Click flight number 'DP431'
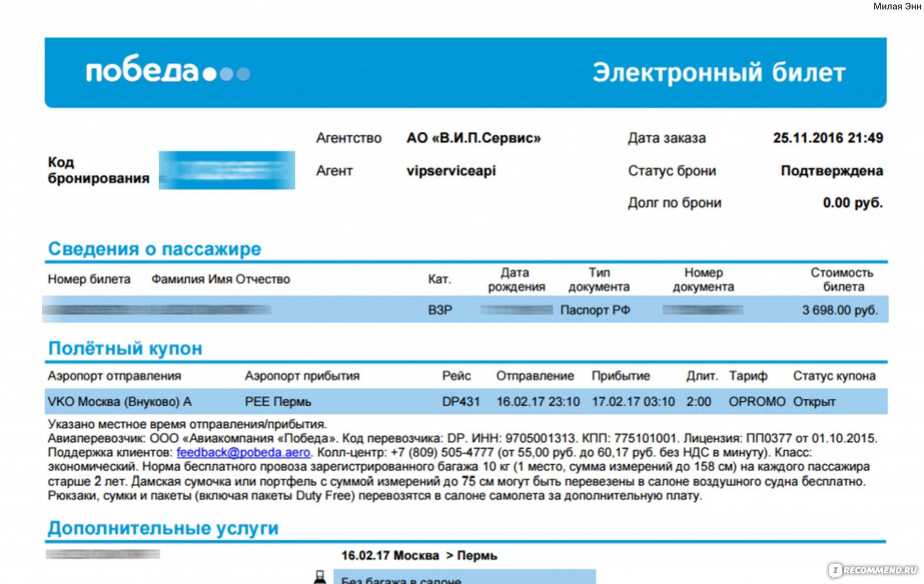 (461, 402)
